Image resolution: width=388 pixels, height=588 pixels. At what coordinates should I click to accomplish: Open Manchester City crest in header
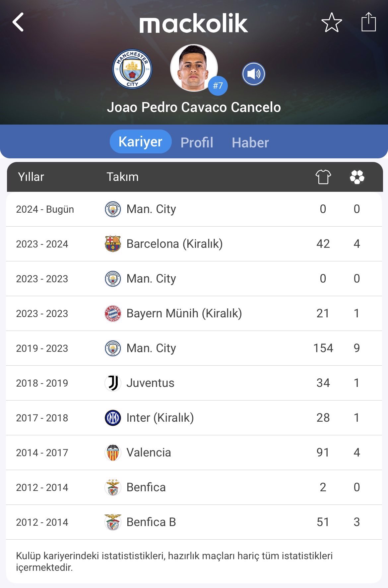[x=132, y=69]
